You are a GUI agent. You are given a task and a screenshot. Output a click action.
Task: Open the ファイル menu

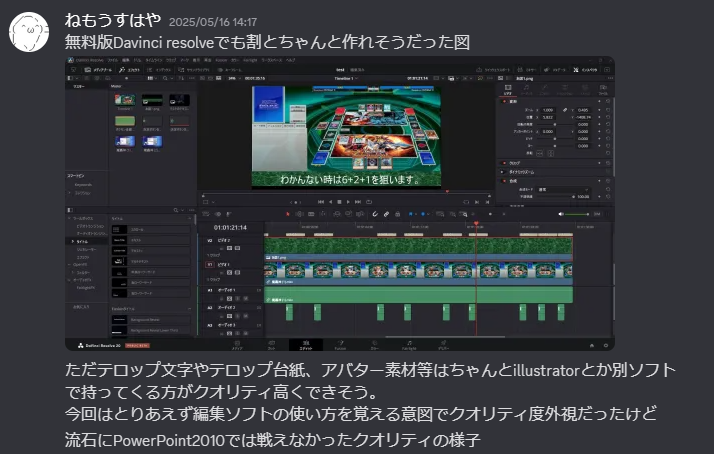click(112, 60)
